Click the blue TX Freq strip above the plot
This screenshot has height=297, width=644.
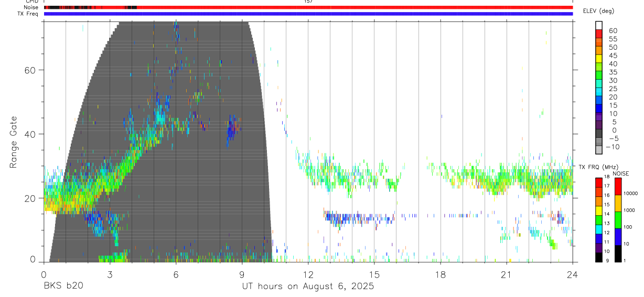(308, 14)
